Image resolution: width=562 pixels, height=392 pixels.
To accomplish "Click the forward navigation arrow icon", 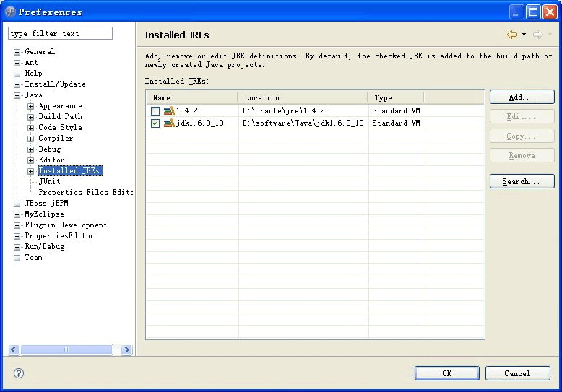I will 537,35.
